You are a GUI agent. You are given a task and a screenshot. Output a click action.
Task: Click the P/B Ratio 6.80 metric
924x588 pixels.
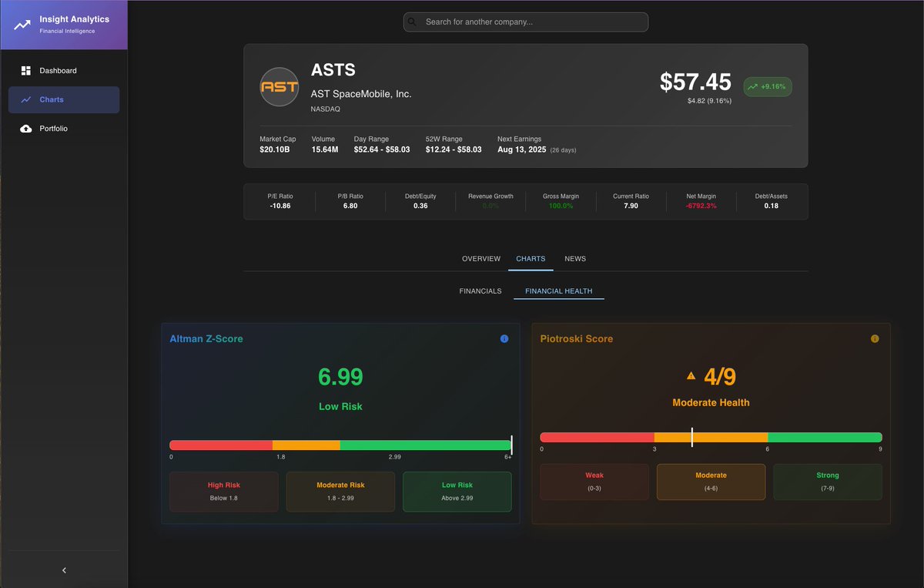350,201
